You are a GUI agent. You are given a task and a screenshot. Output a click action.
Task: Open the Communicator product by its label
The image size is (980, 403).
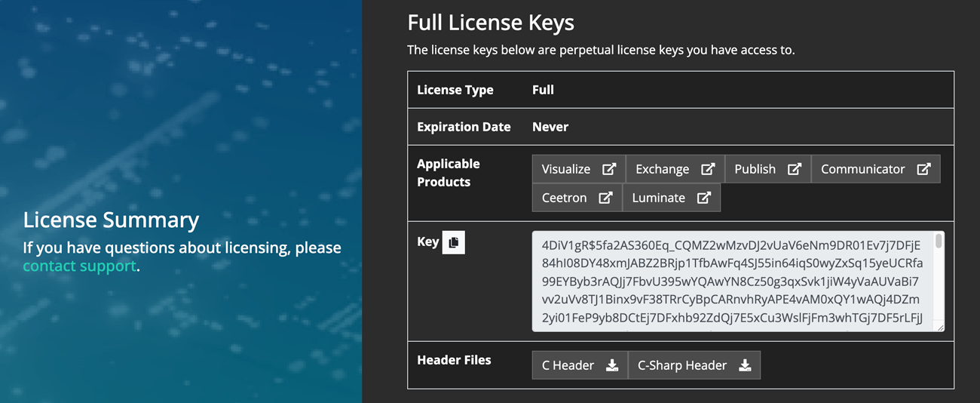pyautogui.click(x=862, y=169)
